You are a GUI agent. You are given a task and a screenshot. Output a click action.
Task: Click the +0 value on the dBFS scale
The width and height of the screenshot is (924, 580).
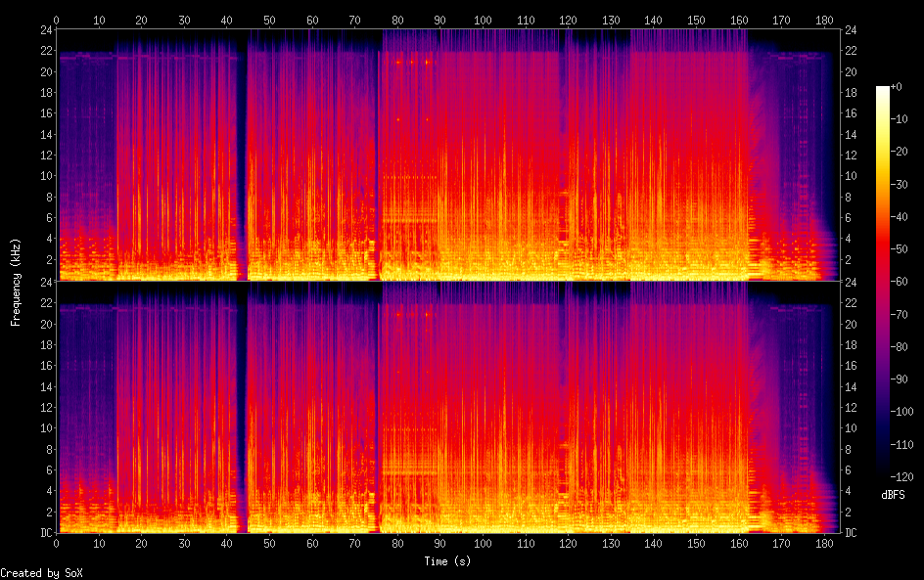896,86
